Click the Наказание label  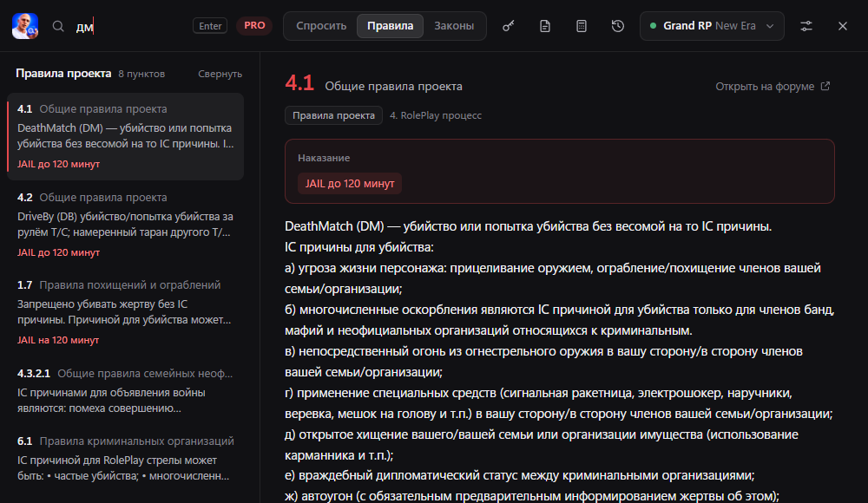tap(324, 158)
